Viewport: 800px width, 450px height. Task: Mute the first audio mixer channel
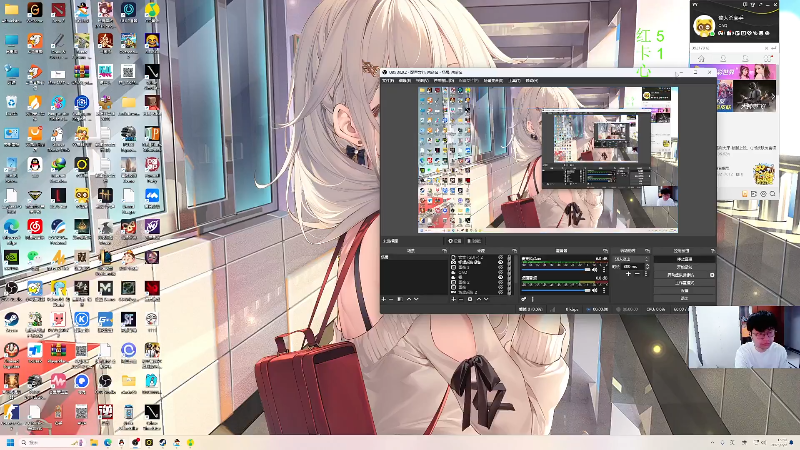tap(594, 269)
